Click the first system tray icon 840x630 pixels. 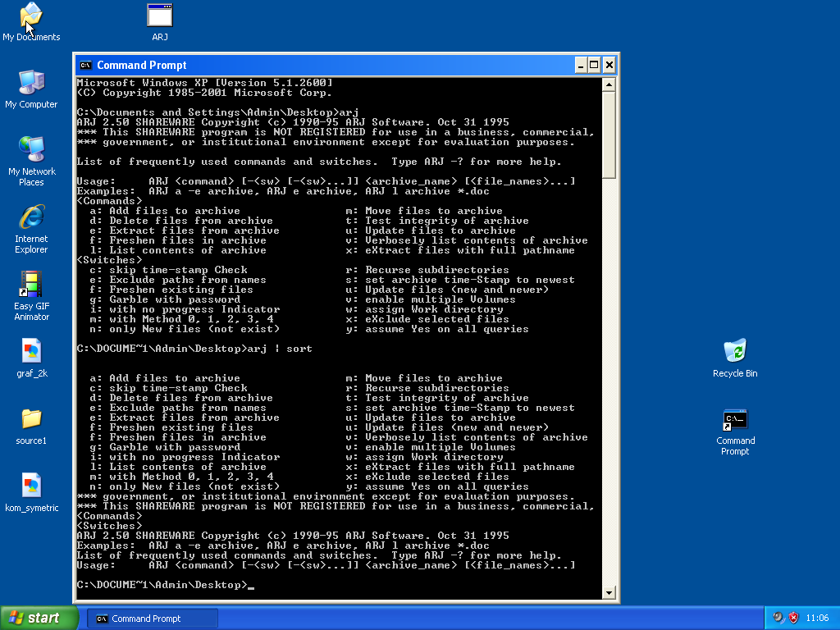pos(778,619)
